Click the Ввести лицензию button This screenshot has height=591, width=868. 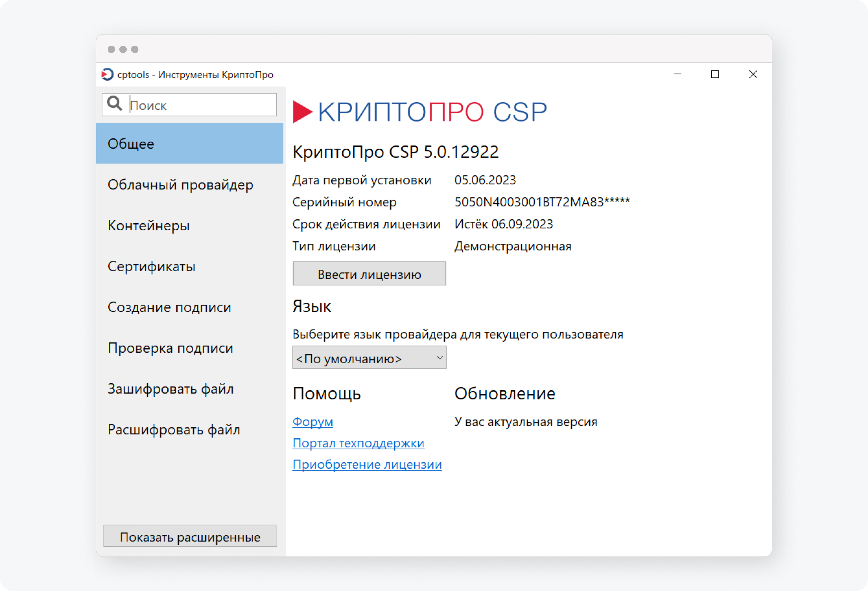(369, 274)
